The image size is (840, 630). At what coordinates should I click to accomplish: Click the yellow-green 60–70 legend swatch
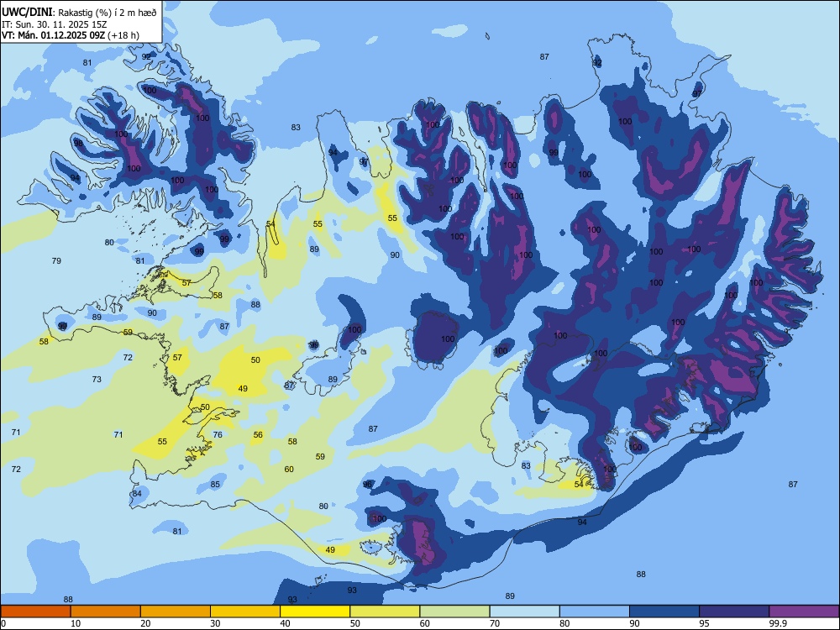[x=454, y=612]
